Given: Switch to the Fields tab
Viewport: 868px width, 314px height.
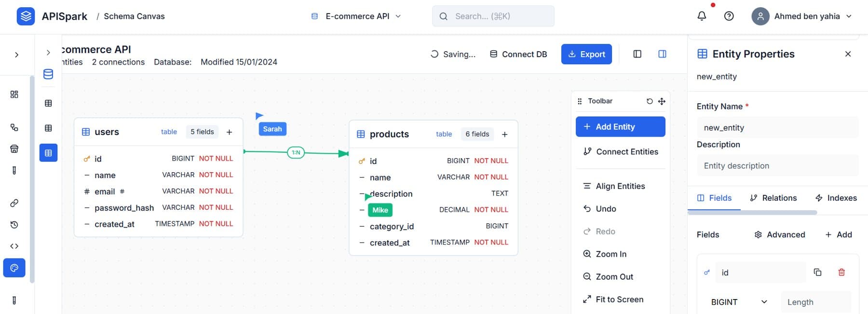Looking at the screenshot, I should click(x=714, y=198).
